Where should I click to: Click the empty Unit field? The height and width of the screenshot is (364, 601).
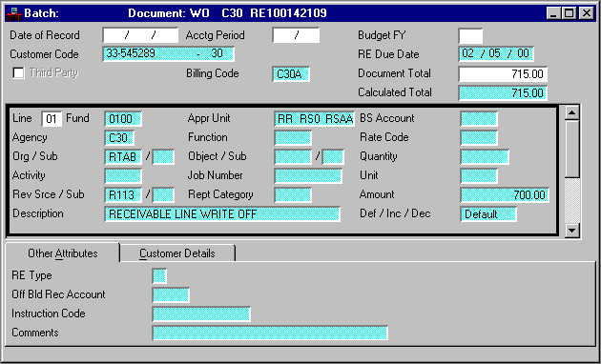click(x=479, y=175)
